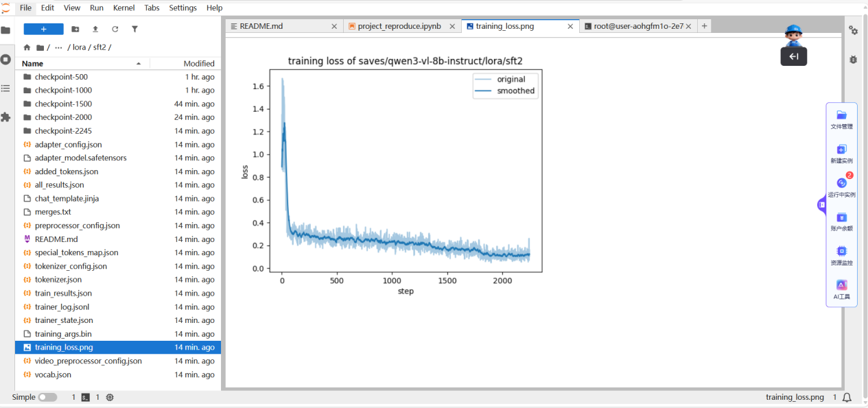
Task: Open the debugger bug icon
Action: pyautogui.click(x=853, y=60)
